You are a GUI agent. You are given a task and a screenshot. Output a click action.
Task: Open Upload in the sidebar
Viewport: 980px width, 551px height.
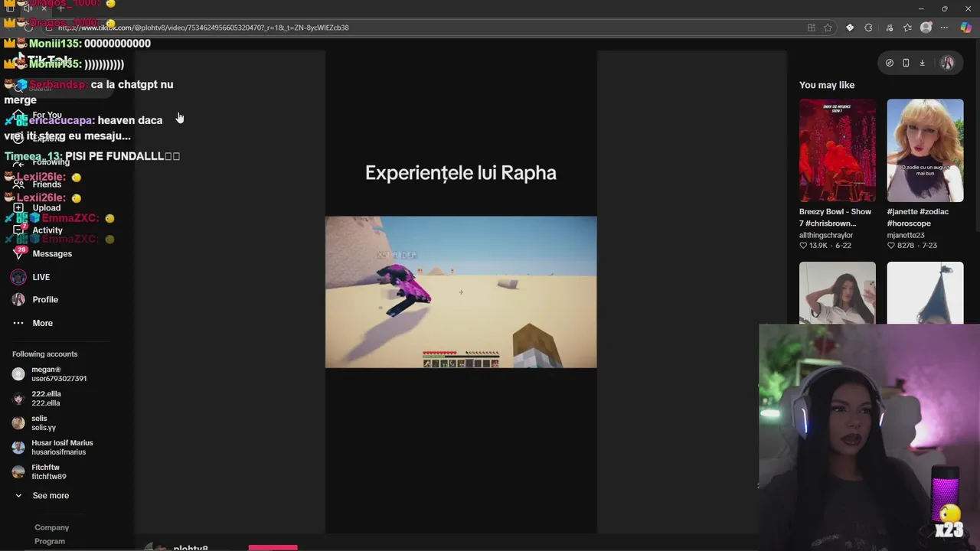coord(46,207)
